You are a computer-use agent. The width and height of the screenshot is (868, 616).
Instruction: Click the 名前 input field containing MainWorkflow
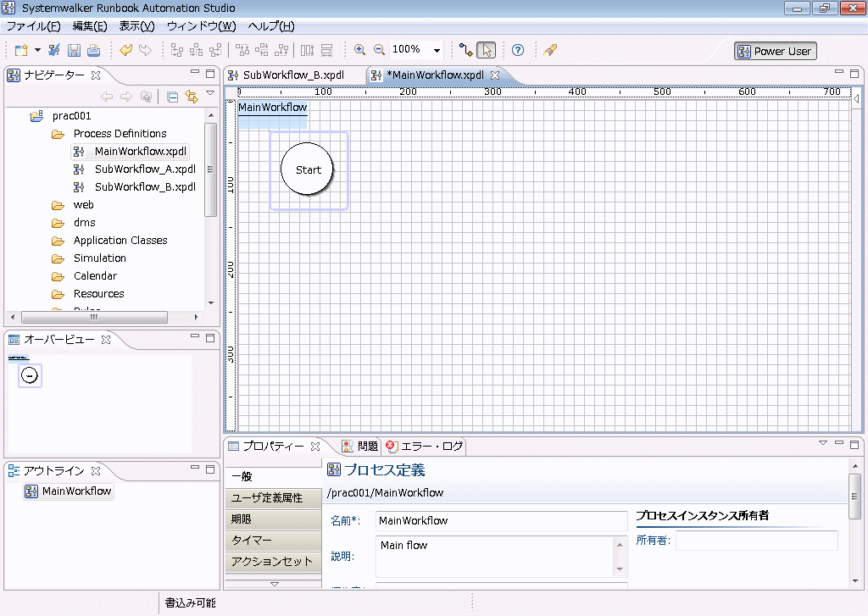click(502, 521)
